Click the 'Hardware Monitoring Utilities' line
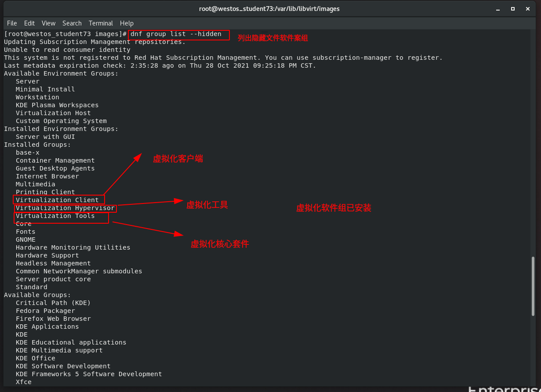The width and height of the screenshot is (541, 392). pos(73,247)
